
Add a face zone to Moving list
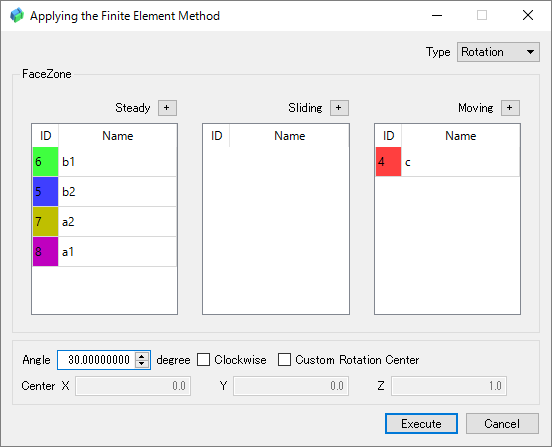point(510,108)
